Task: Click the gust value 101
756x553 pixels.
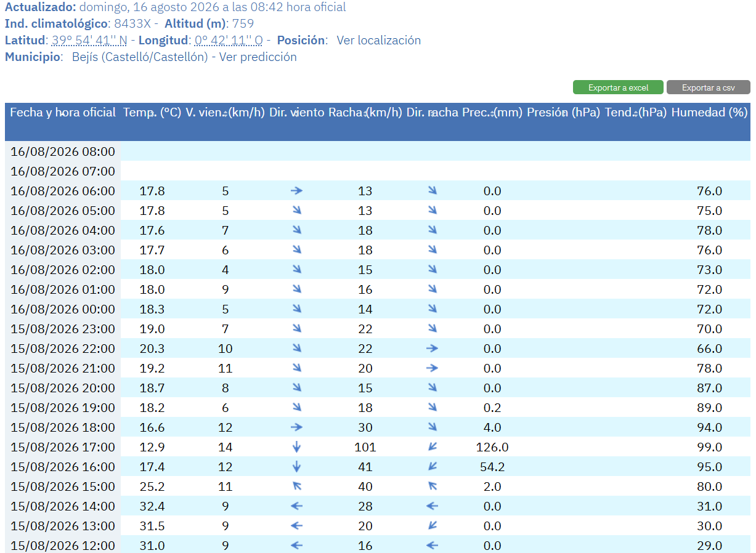Action: pos(365,447)
